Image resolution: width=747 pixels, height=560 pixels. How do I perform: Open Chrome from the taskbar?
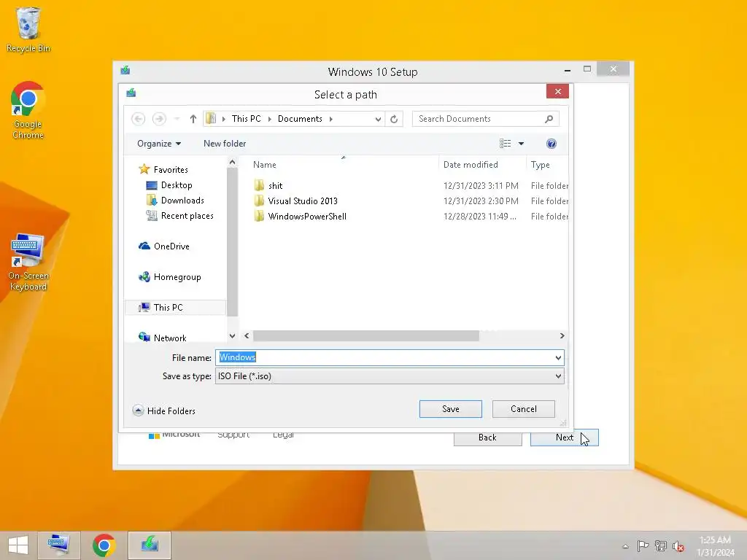pos(104,545)
